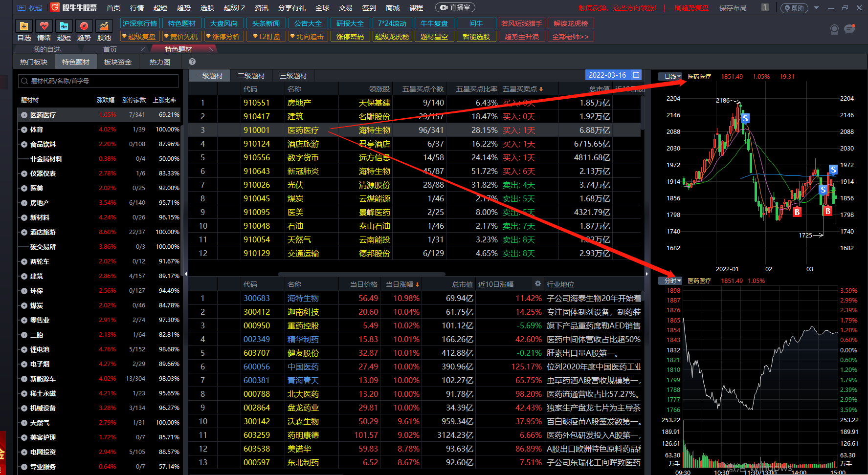Open the 交易 menu
The width and height of the screenshot is (868, 475).
(x=346, y=8)
